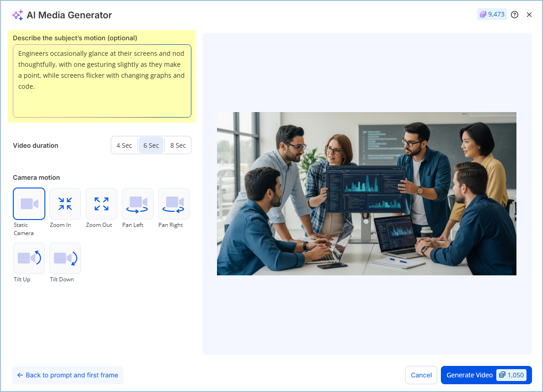543x392 pixels.
Task: Click the AI sparkle logo icon
Action: [x=17, y=15]
